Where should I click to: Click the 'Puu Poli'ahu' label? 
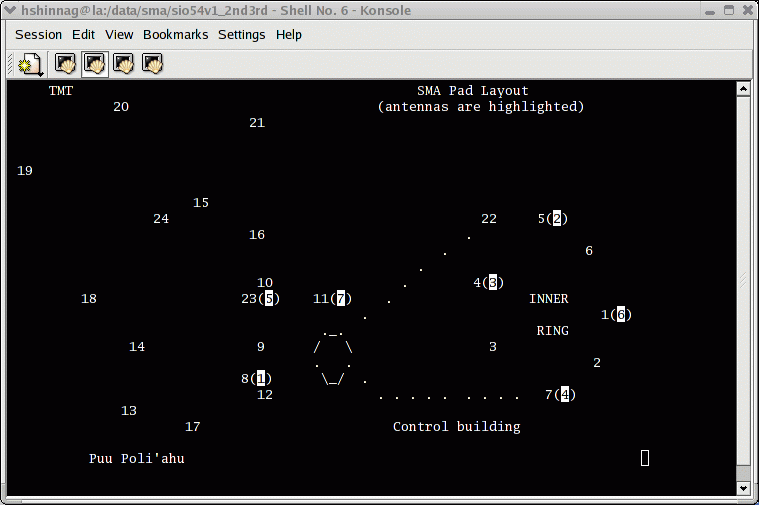pos(137,459)
